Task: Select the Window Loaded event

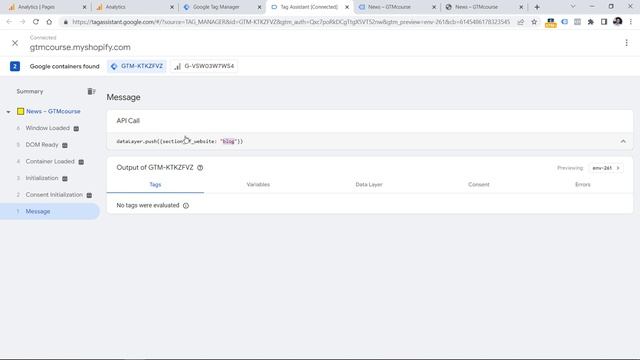Action: coord(47,128)
